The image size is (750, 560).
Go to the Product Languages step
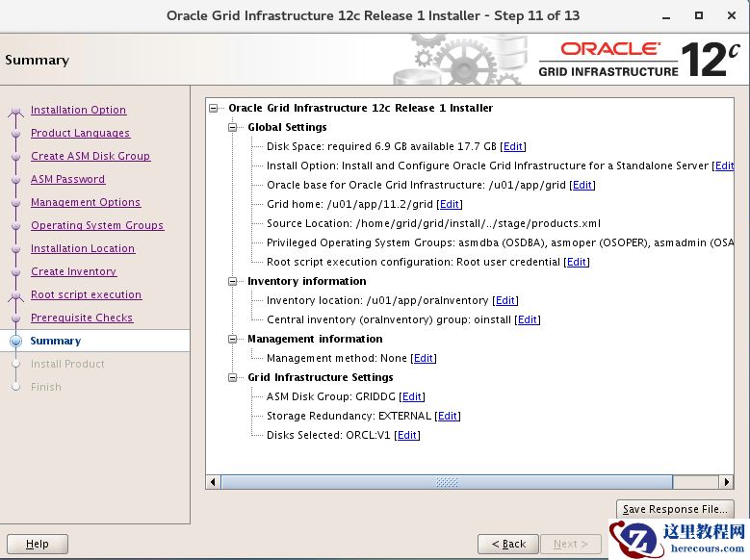coord(80,133)
